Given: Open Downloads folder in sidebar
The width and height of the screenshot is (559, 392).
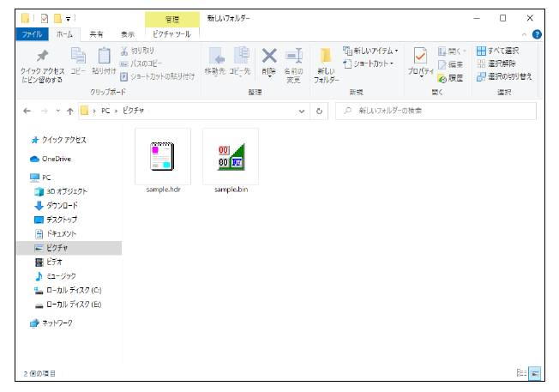Looking at the screenshot, I should click(57, 206).
